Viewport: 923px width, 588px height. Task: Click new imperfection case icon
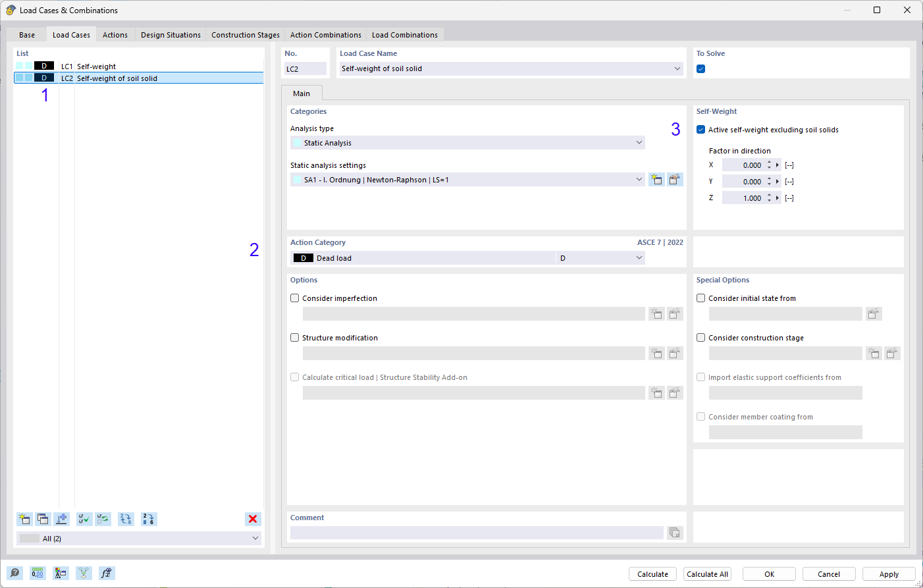(x=656, y=314)
